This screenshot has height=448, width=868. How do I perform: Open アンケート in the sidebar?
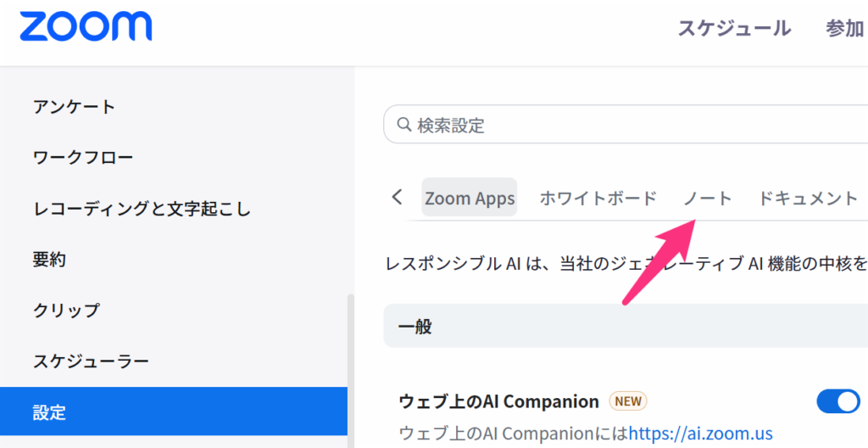[x=74, y=107]
